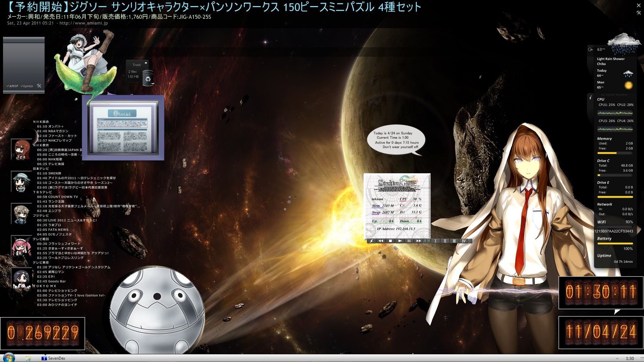Click the trash can icon
This screenshot has width=644, height=362.
coord(148,78)
